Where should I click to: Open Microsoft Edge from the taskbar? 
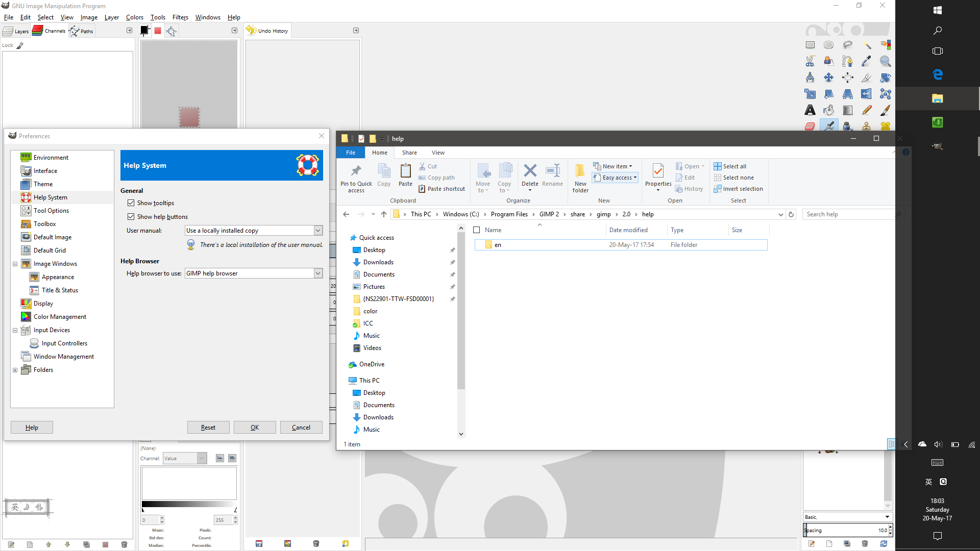tap(937, 74)
